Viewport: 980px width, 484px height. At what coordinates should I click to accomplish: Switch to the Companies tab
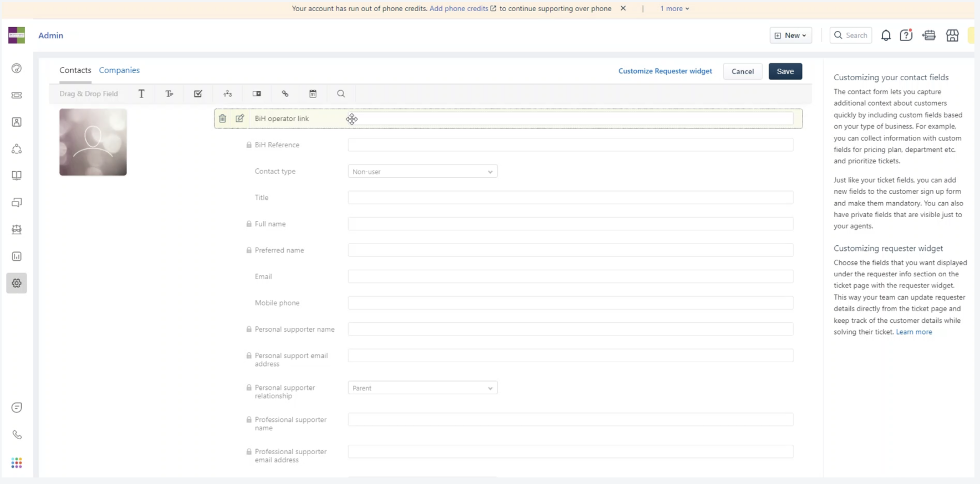[119, 70]
